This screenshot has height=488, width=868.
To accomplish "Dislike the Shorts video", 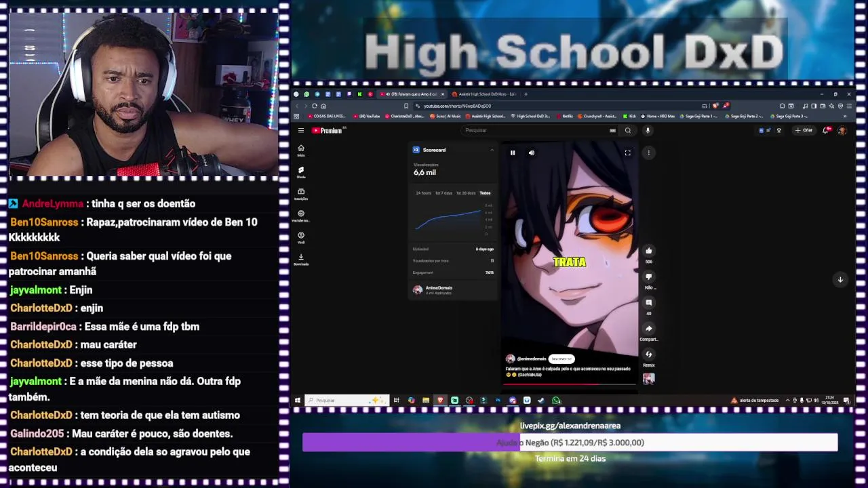I will pyautogui.click(x=648, y=277).
